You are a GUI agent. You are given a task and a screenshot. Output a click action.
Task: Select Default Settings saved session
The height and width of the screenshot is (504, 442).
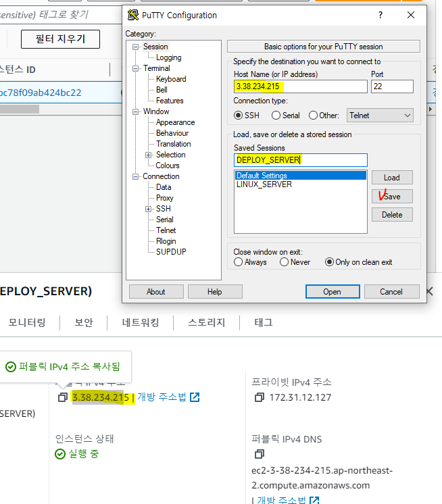point(301,176)
